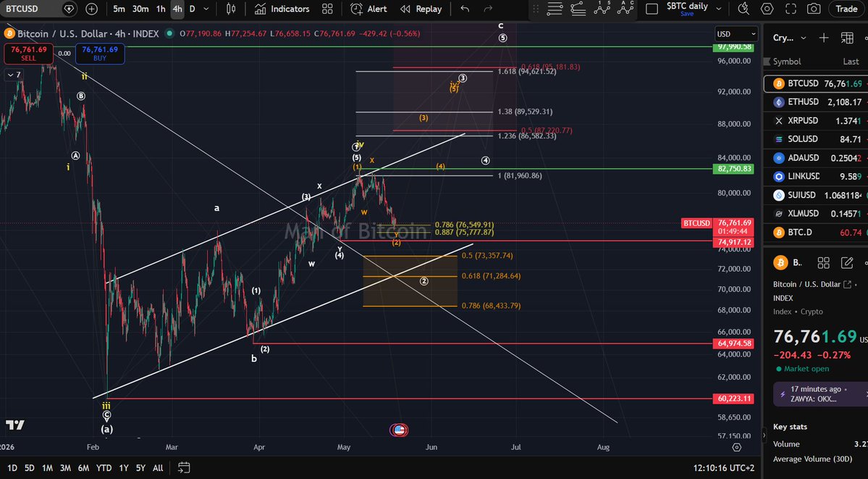This screenshot has width=868, height=479.
Task: Open the ZAWYA news flash item
Action: [x=820, y=394]
